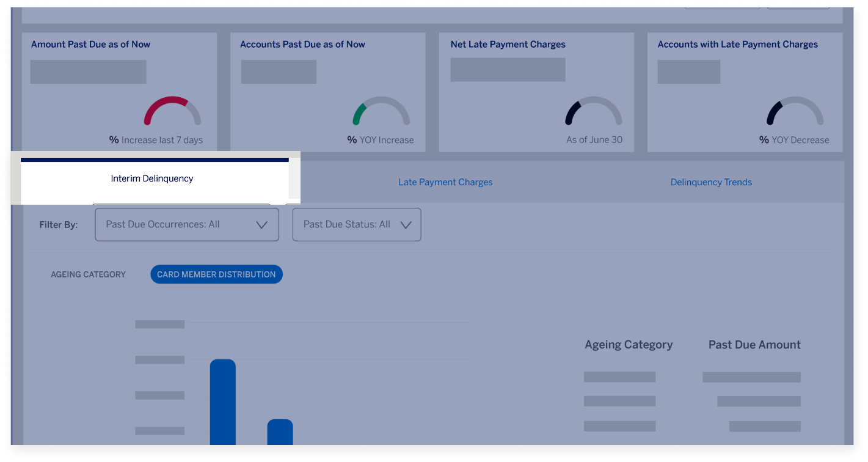Select the Accounts Past Due as of Now card
The width and height of the screenshot is (868, 462).
tap(328, 92)
